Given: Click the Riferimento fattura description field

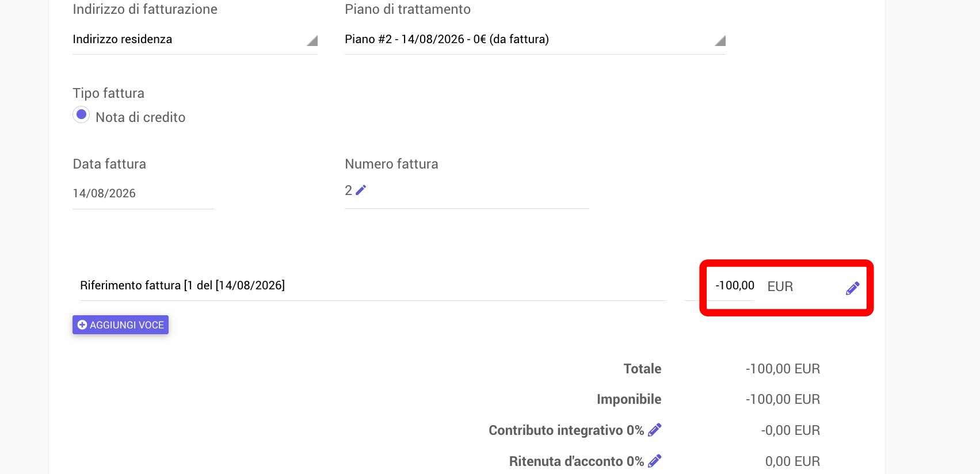Looking at the screenshot, I should 373,286.
